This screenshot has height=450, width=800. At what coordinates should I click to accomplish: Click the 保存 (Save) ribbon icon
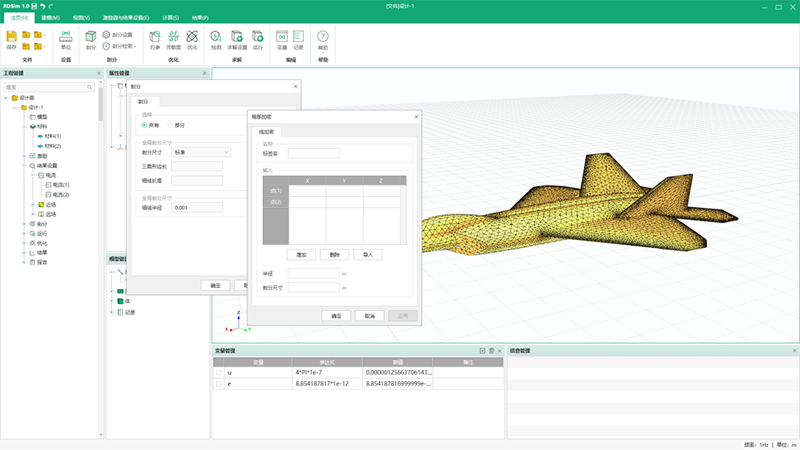[12, 37]
